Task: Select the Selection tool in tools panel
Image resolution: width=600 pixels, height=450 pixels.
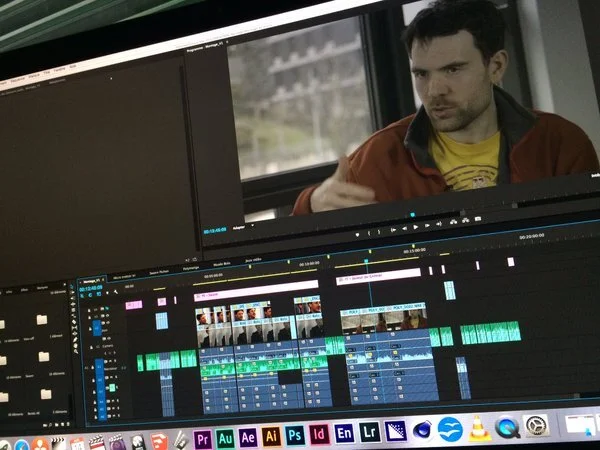Action: tap(74, 286)
